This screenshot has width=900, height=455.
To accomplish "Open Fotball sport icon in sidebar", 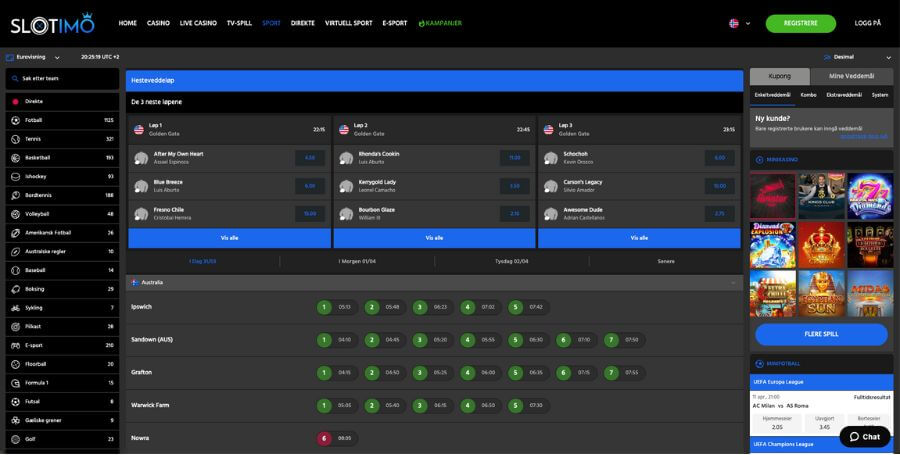I will pos(15,120).
